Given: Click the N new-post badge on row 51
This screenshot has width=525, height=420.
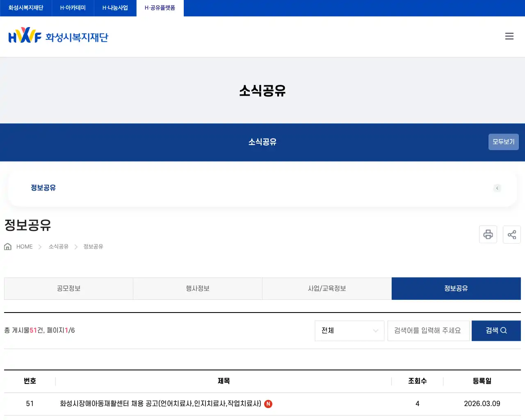Looking at the screenshot, I should [x=268, y=404].
